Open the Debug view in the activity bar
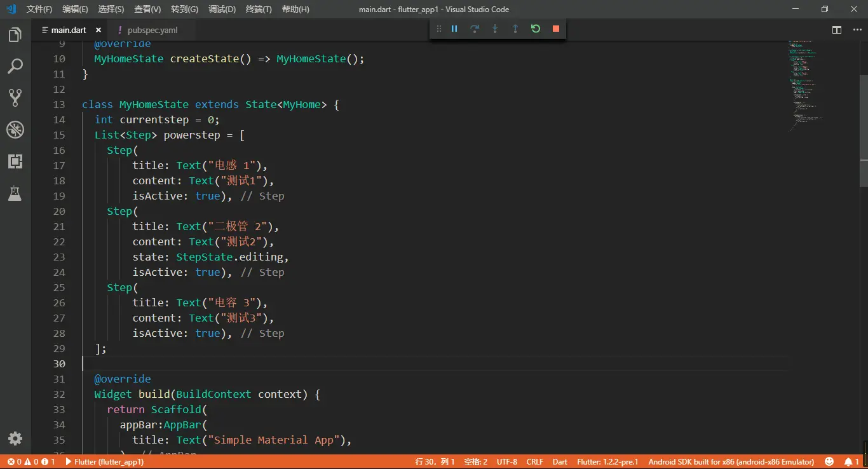 point(15,130)
